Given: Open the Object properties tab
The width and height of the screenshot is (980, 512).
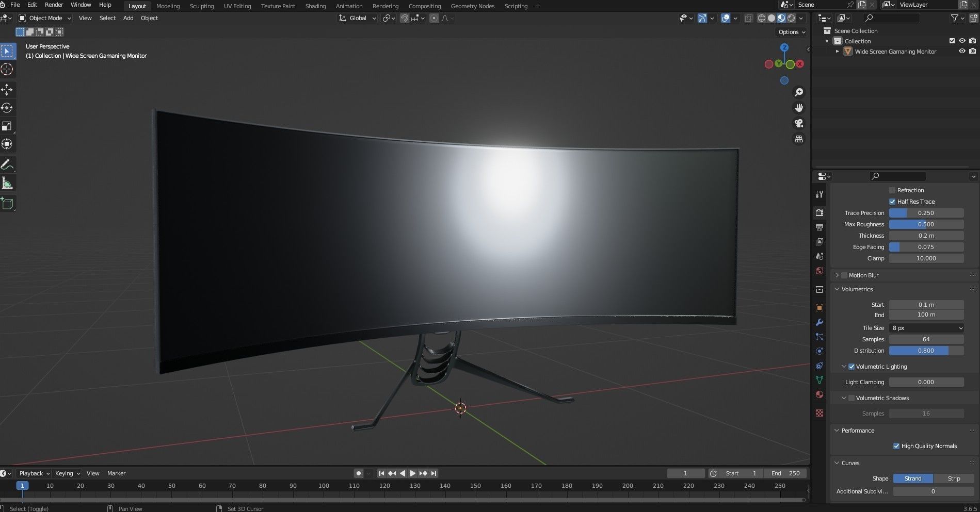Looking at the screenshot, I should [820, 308].
